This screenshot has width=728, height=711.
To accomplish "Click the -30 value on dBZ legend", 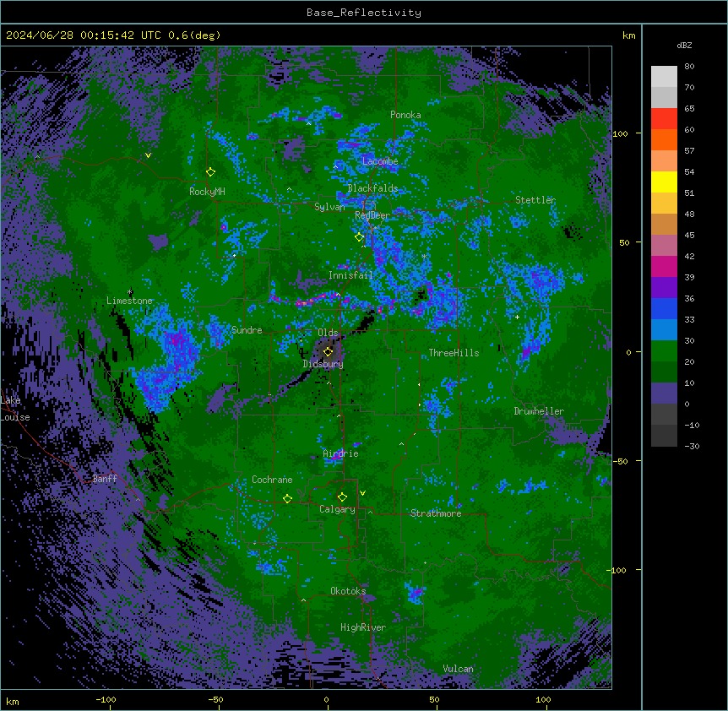I will [x=692, y=447].
